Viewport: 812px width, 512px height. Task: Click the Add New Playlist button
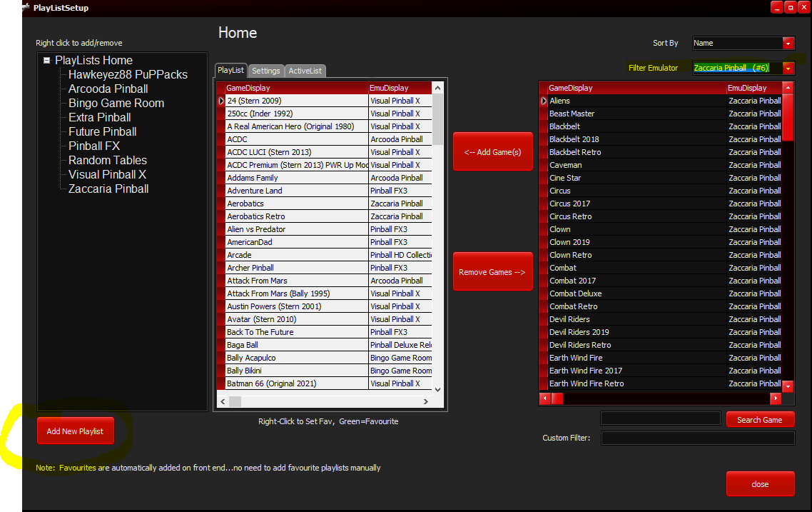click(x=75, y=431)
